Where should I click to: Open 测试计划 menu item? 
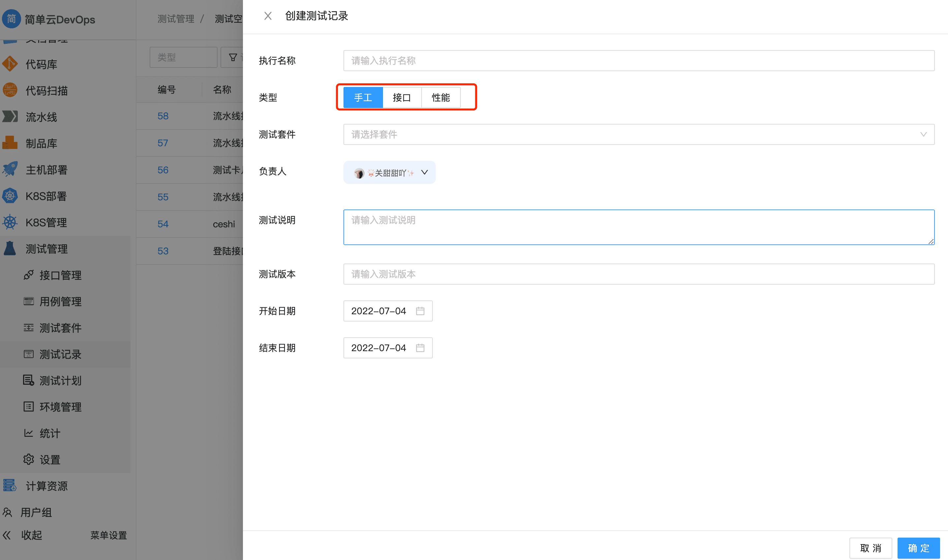60,380
